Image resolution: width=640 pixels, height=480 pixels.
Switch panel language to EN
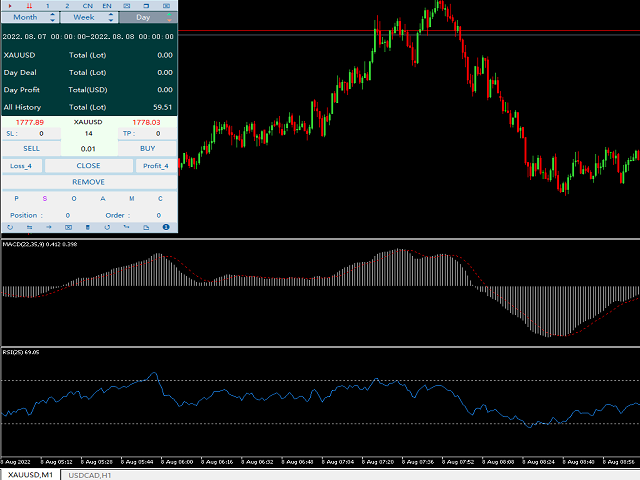[107, 6]
